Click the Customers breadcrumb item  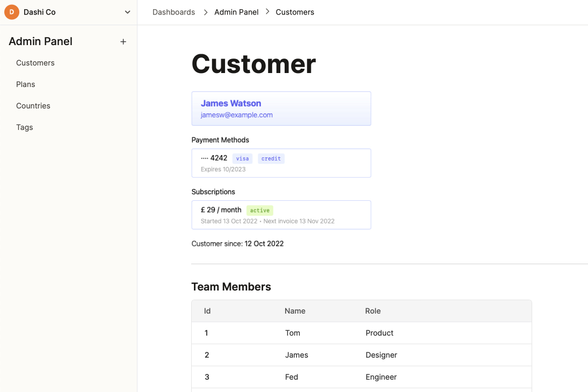tap(295, 12)
